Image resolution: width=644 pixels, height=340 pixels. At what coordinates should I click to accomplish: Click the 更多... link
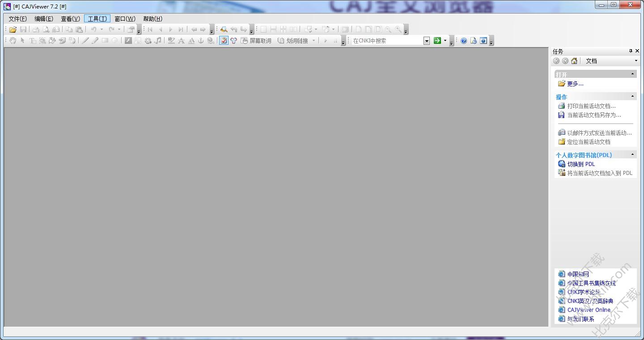[x=575, y=84]
